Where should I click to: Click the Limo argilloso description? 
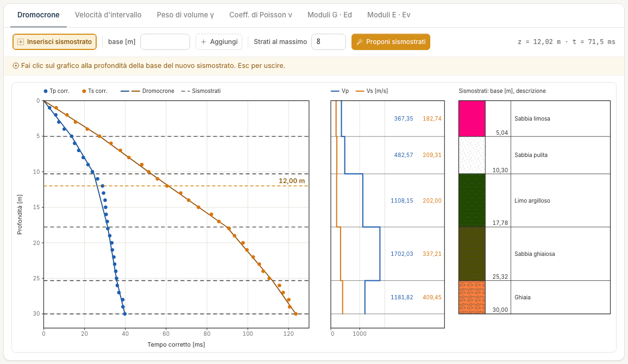coord(532,200)
